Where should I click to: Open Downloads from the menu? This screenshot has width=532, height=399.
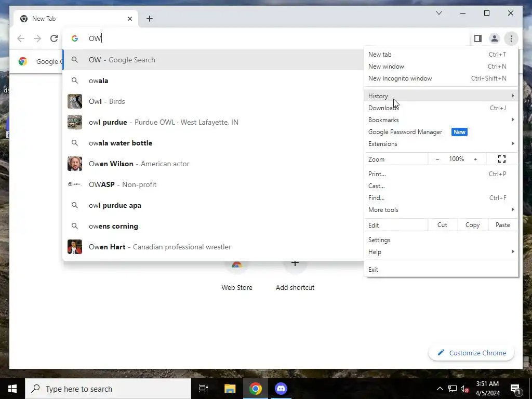pos(441,108)
